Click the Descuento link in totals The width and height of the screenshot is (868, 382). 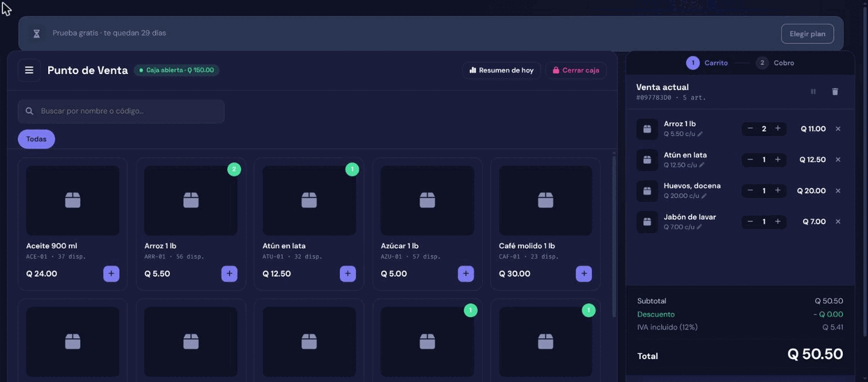pyautogui.click(x=656, y=314)
